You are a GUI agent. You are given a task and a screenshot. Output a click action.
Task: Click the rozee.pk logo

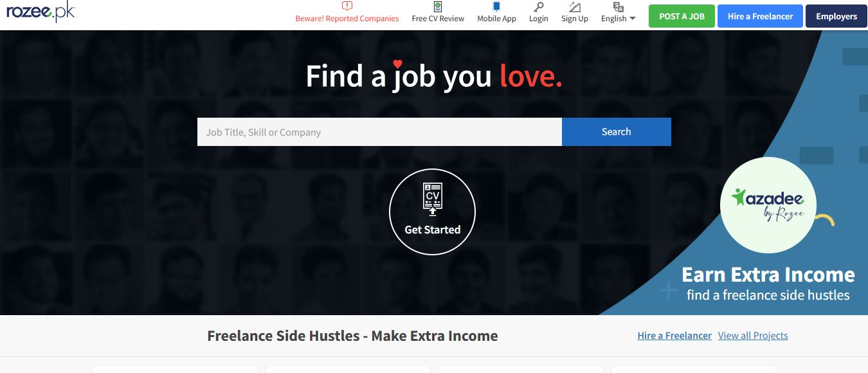(x=41, y=12)
